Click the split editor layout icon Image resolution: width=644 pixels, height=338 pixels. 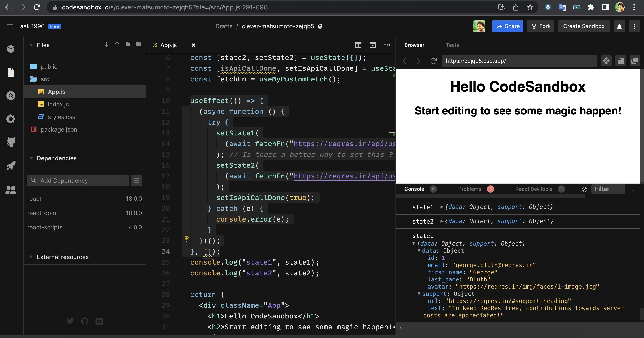358,45
